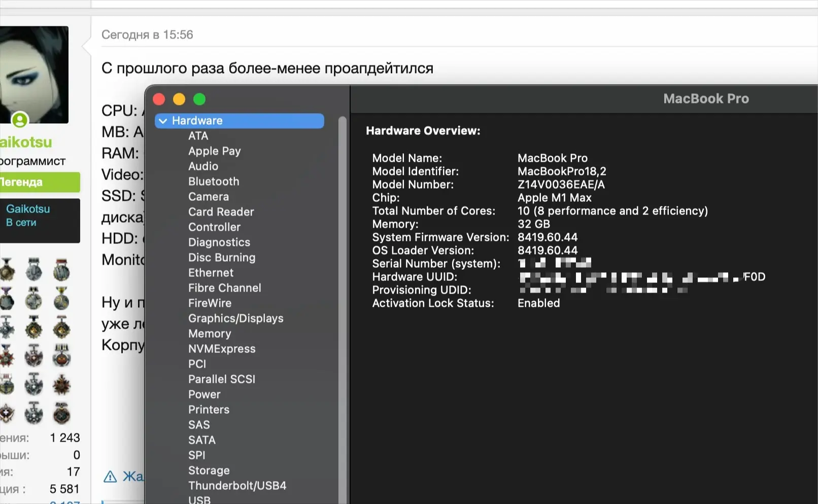Select the Camera entry
The height and width of the screenshot is (504, 818).
(x=209, y=197)
